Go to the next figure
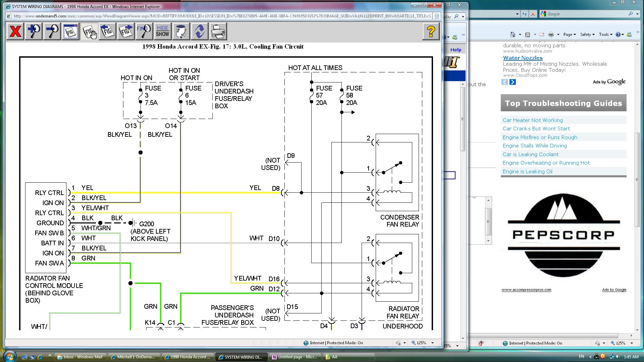 tap(126, 32)
